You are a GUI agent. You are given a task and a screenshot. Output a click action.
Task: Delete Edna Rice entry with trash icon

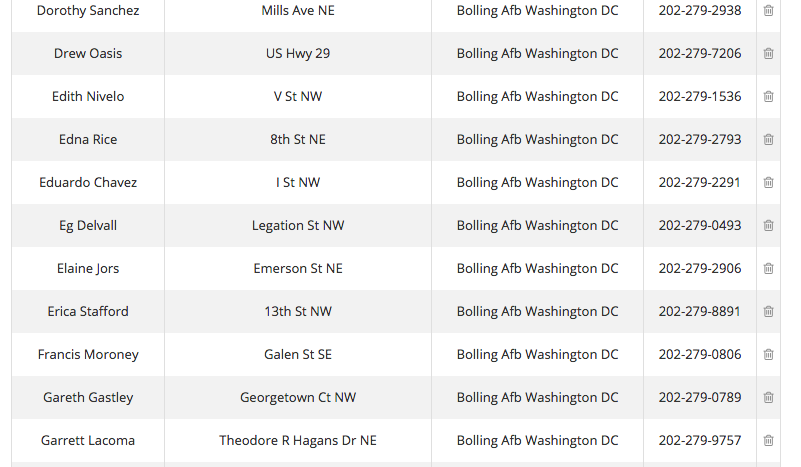(x=768, y=139)
